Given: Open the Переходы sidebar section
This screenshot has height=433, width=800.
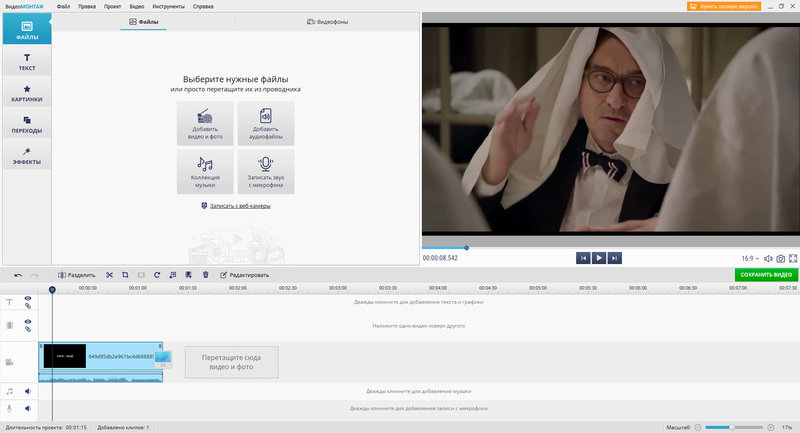Looking at the screenshot, I should tap(27, 124).
